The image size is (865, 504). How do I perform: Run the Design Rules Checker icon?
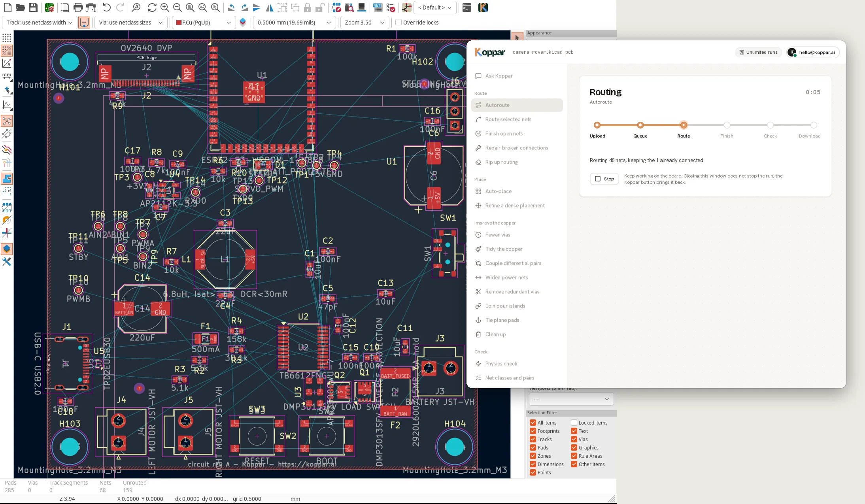pyautogui.click(x=391, y=8)
